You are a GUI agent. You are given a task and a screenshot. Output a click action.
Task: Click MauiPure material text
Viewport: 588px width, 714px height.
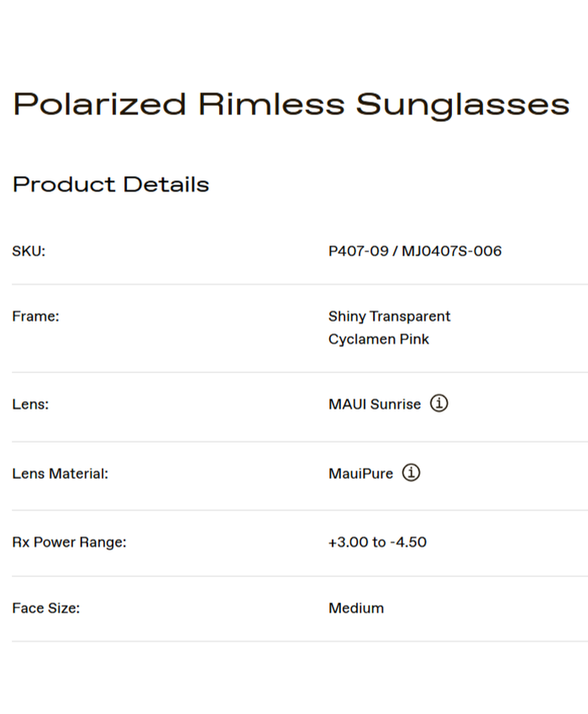(360, 474)
